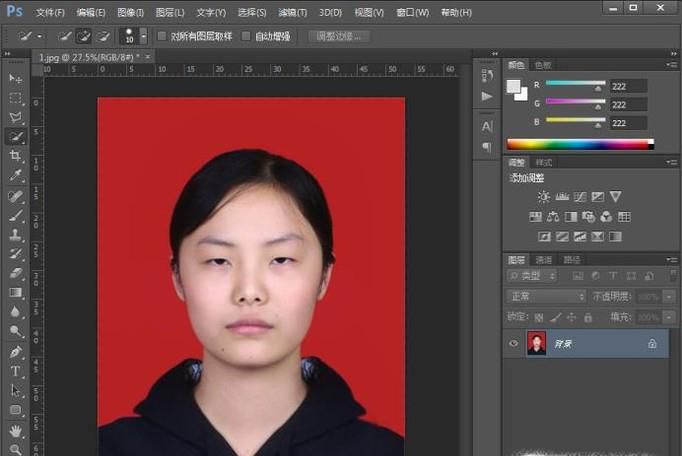The width and height of the screenshot is (682, 456).
Task: Click the foreground color swatch
Action: 514,86
